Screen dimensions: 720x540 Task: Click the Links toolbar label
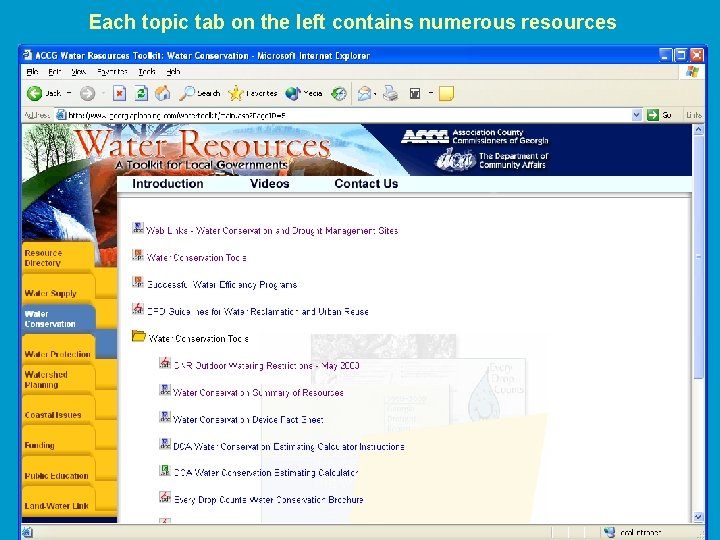pos(693,115)
